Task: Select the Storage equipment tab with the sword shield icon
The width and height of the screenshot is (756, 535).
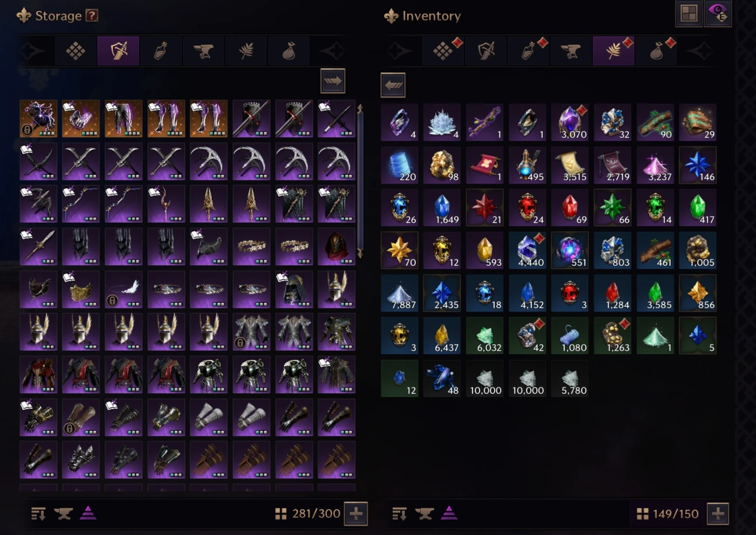Action: coord(118,51)
